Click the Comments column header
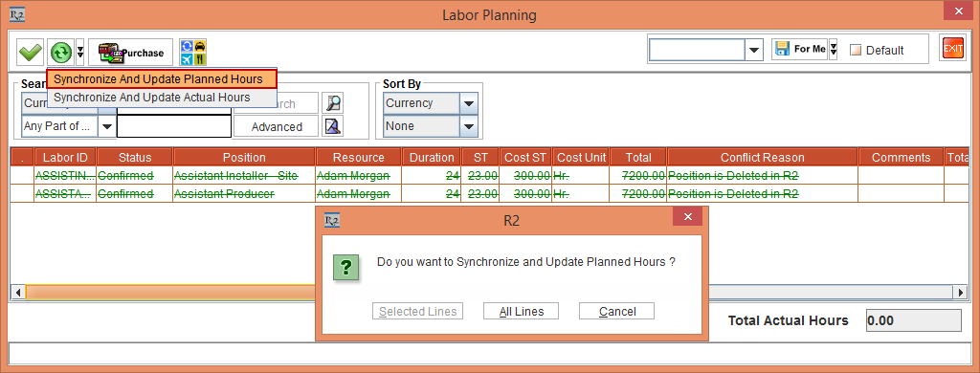The width and height of the screenshot is (980, 373). [x=901, y=158]
